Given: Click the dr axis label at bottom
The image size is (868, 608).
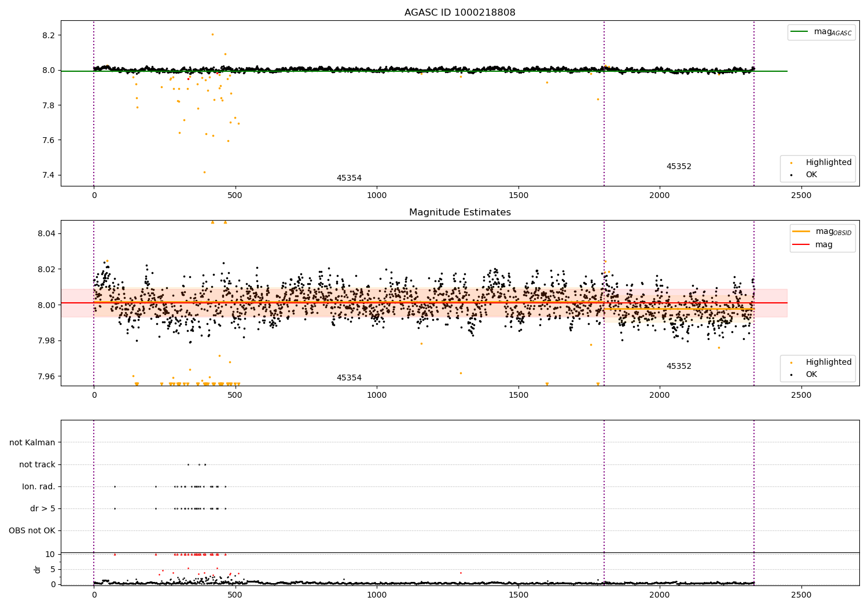Looking at the screenshot, I should pos(38,569).
